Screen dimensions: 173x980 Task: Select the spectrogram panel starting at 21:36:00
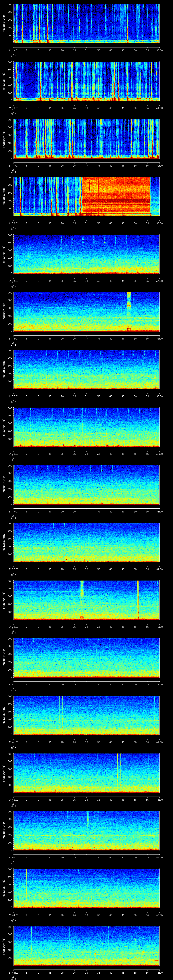click(x=86, y=427)
